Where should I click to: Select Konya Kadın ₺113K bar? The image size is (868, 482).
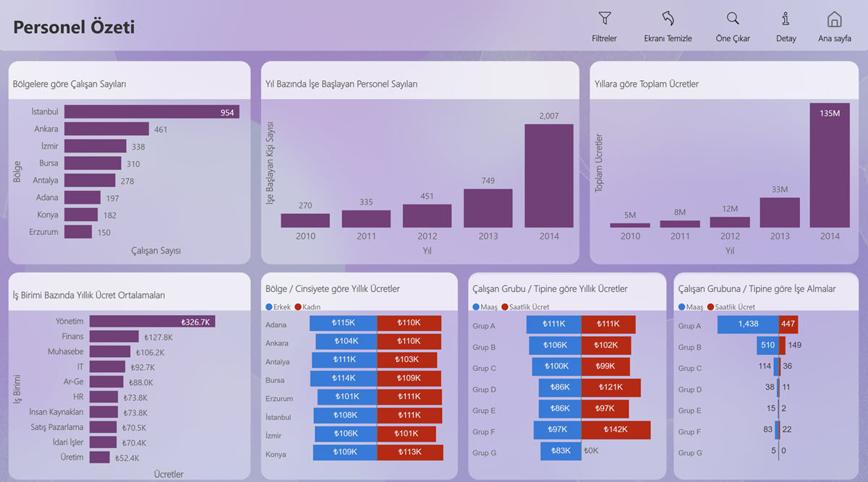410,452
